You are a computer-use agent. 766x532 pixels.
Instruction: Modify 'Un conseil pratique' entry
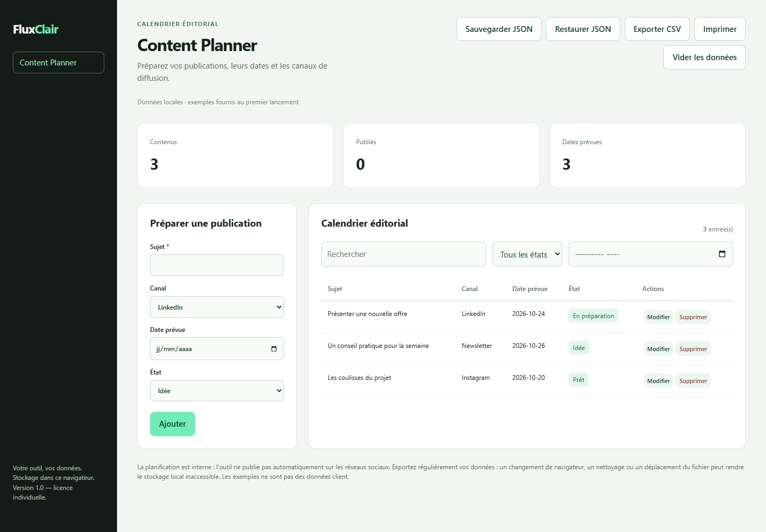coord(659,349)
